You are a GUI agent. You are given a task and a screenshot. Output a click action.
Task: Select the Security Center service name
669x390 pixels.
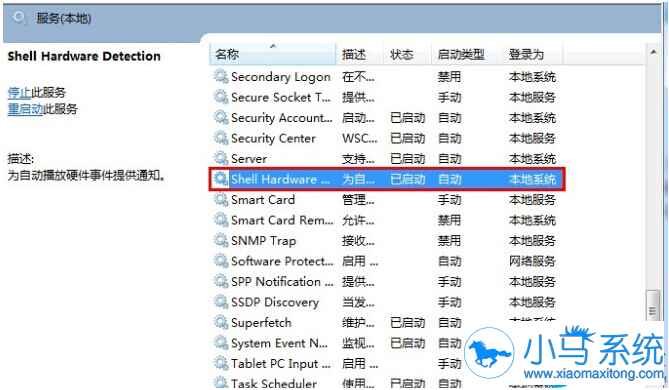coord(273,139)
